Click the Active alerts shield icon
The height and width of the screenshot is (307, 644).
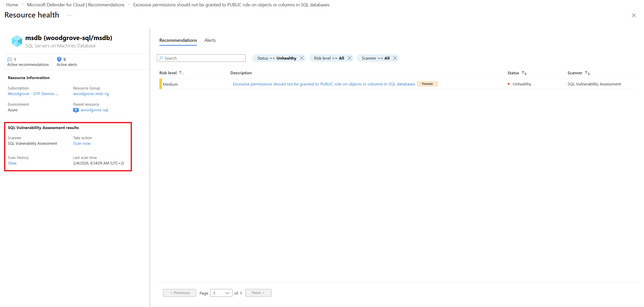[x=59, y=59]
